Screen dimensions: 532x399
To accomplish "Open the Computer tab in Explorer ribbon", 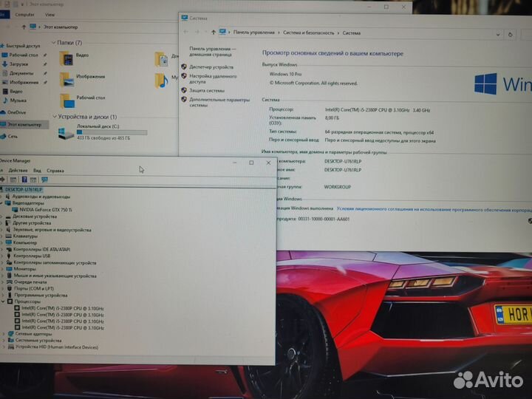I will click(x=25, y=15).
